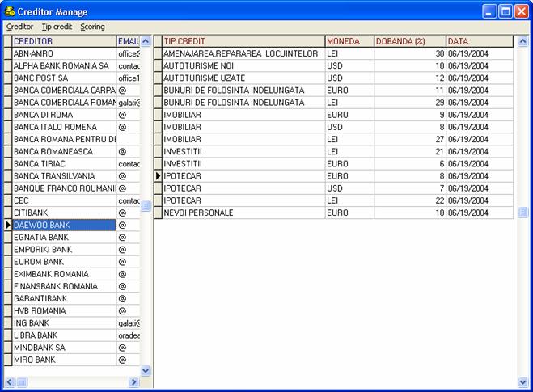Click the MONEDA column header
The height and width of the screenshot is (392, 533).
point(349,41)
